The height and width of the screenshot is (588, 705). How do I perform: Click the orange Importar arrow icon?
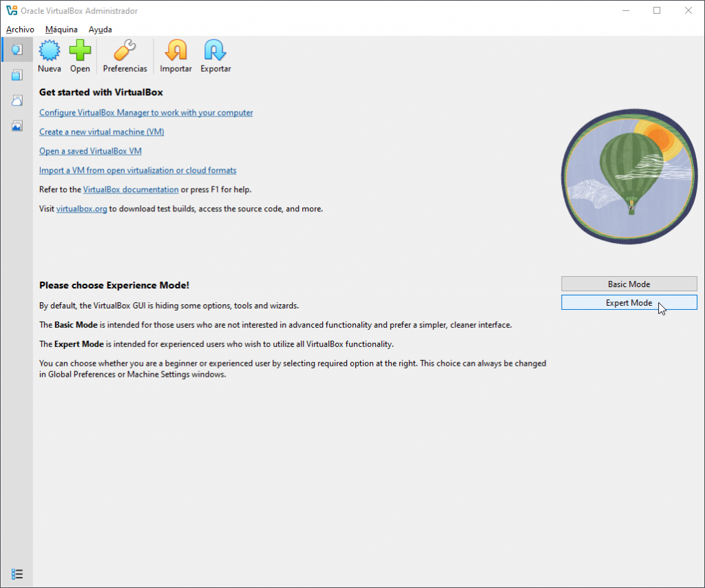(176, 52)
